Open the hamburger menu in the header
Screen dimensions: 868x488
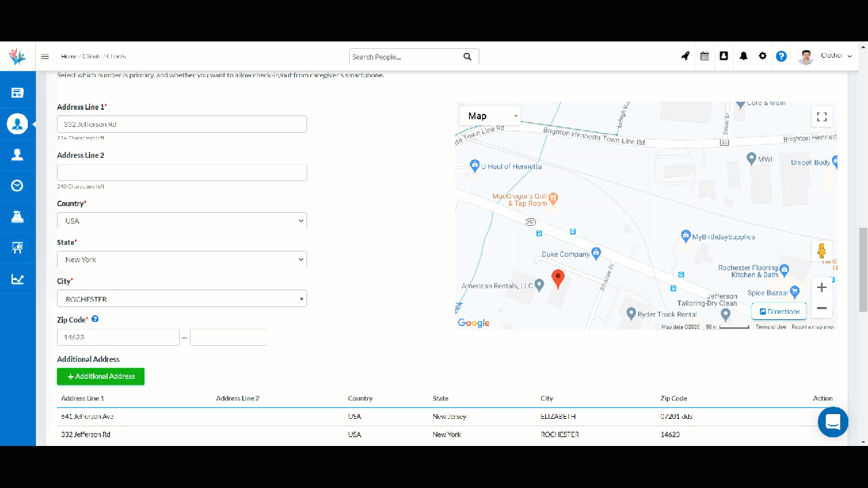45,57
